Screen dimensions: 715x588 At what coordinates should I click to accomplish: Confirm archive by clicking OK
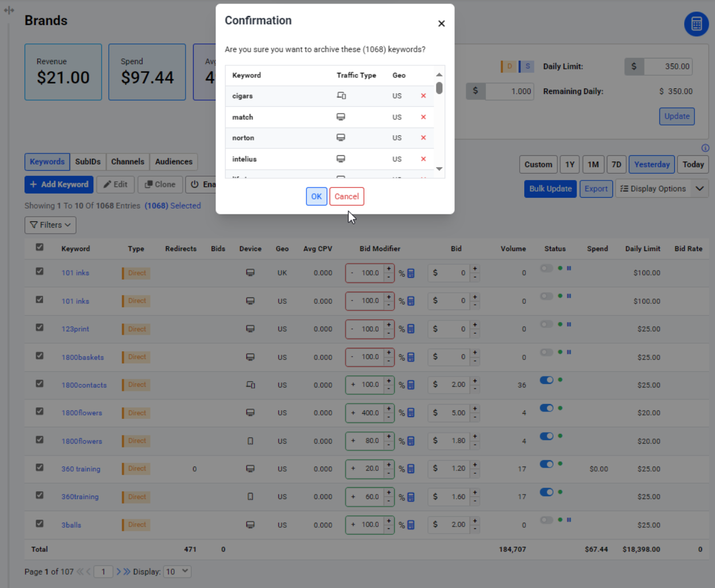316,197
